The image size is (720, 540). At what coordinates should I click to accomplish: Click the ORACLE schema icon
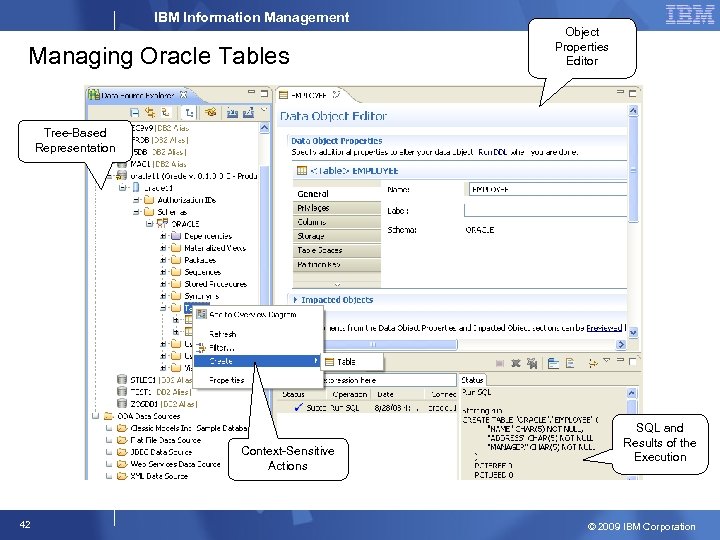162,223
